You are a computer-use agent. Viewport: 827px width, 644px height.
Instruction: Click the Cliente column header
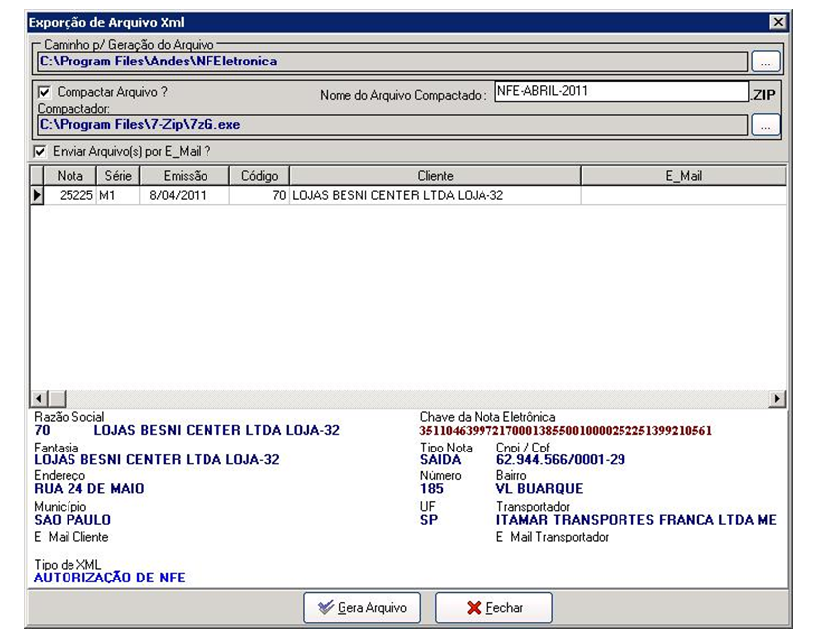pyautogui.click(x=435, y=176)
